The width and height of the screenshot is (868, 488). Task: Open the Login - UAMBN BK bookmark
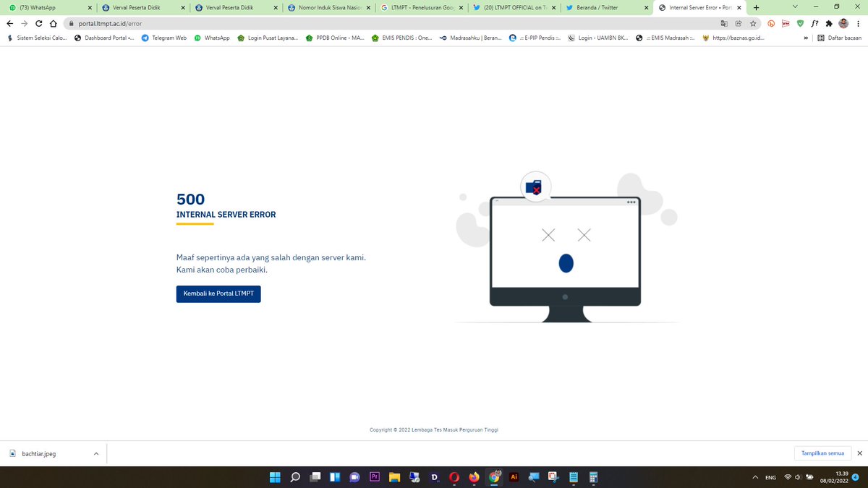click(x=597, y=38)
